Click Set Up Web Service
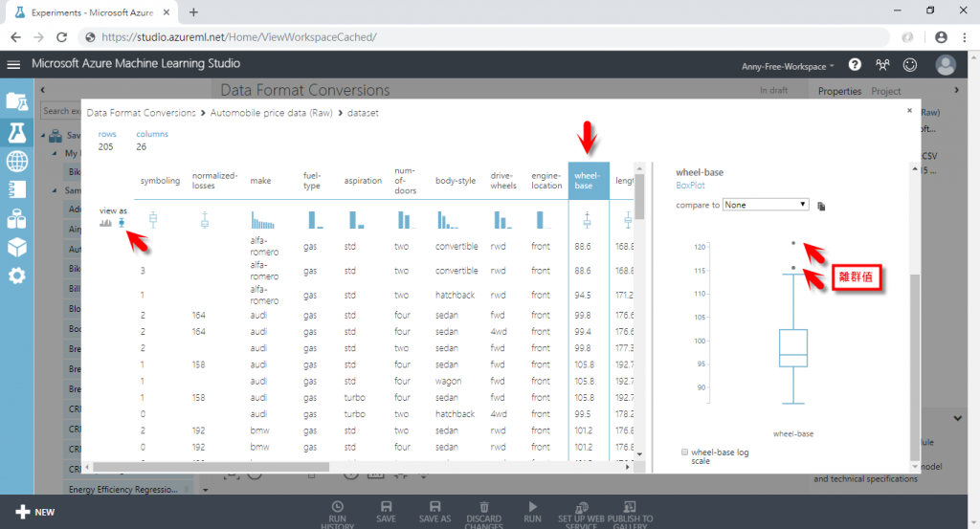 581,515
